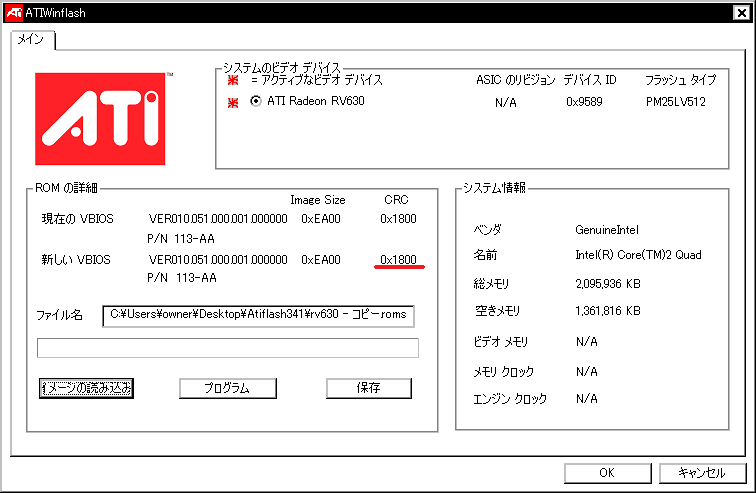Viewport: 756px width, 493px height.
Task: Select the ATI Radeon RV630 radio button
Action: (256, 101)
